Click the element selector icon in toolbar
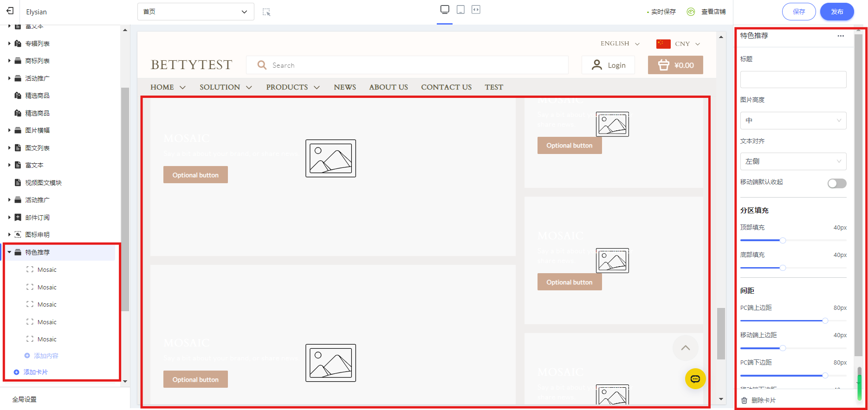Viewport: 868px width, 410px height. pos(266,12)
